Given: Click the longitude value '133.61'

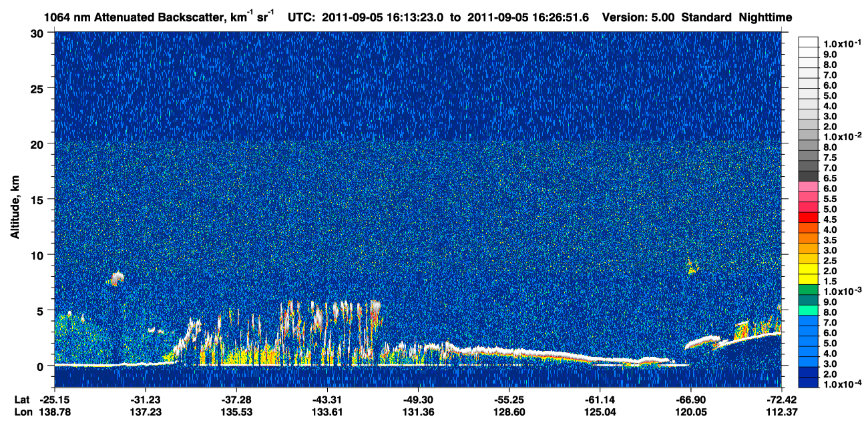Looking at the screenshot, I should (x=327, y=412).
